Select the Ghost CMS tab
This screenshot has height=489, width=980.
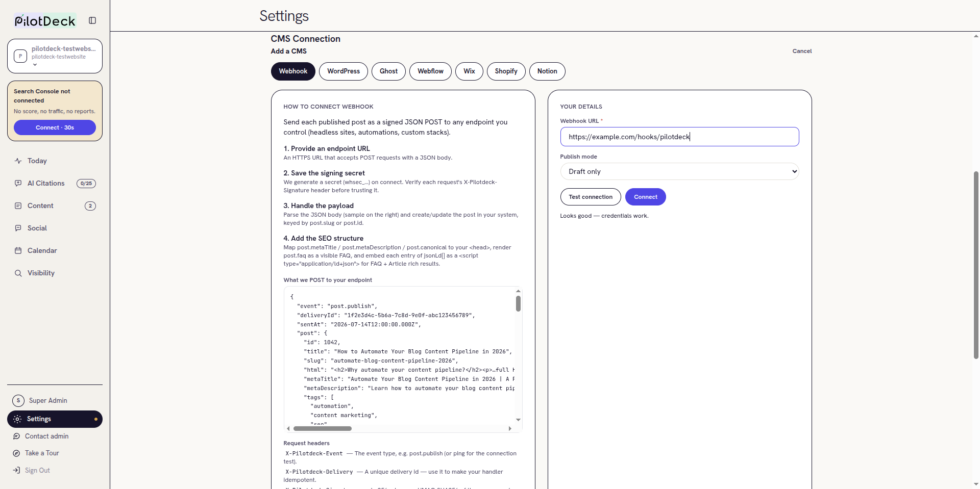coord(388,71)
